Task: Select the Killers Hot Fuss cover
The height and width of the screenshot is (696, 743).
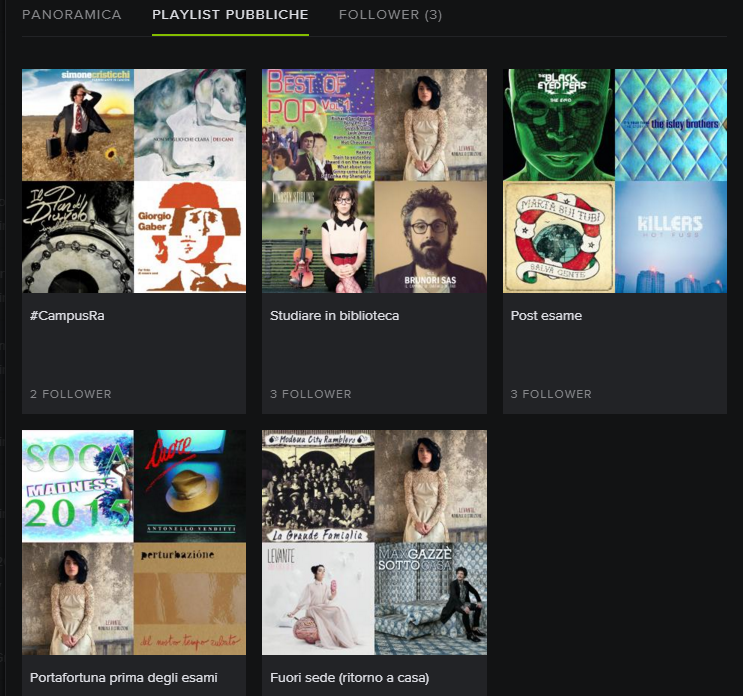Action: 671,237
